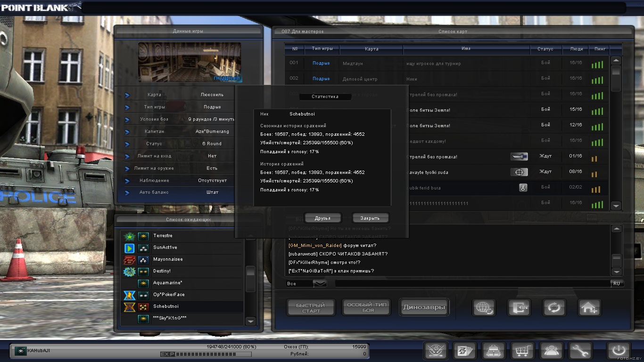644x362 pixels.
Task: Open the community friends icon
Action: pyautogui.click(x=551, y=351)
